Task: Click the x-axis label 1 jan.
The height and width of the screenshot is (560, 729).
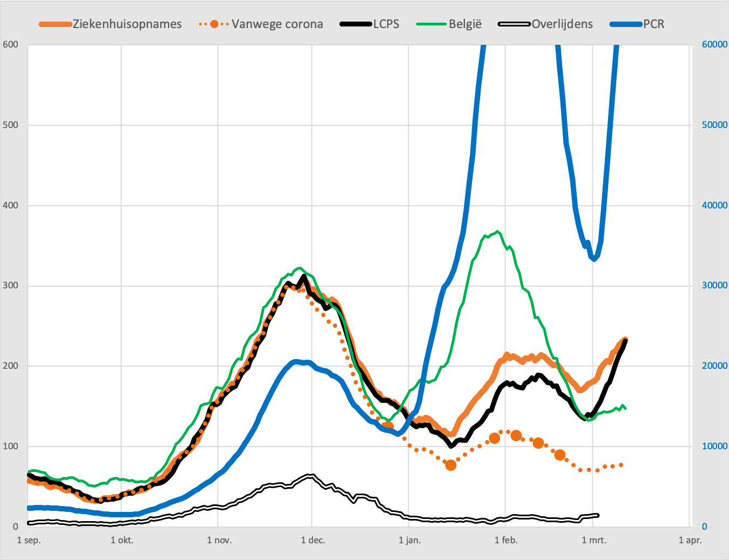Action: point(409,540)
